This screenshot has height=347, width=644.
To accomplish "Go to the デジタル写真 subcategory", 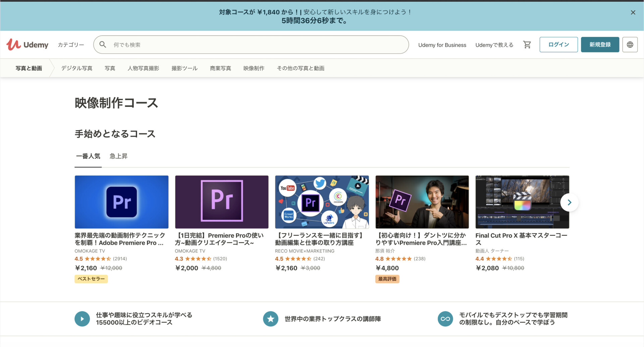I will (77, 68).
